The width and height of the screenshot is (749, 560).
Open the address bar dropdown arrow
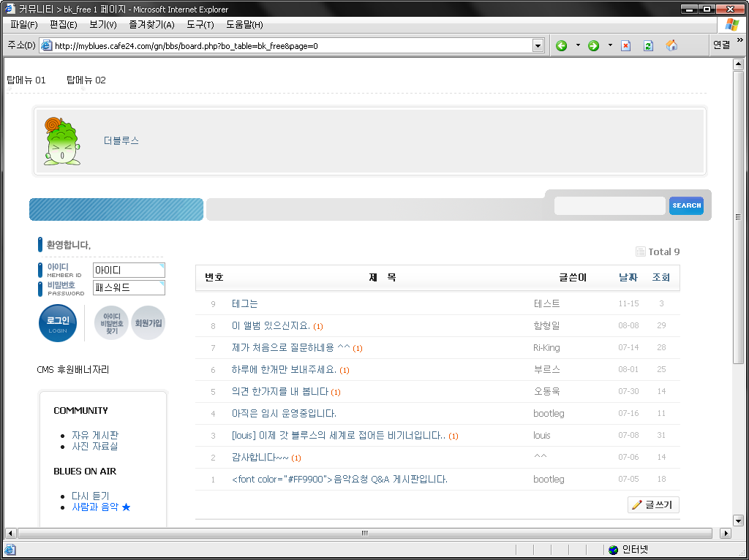click(538, 46)
